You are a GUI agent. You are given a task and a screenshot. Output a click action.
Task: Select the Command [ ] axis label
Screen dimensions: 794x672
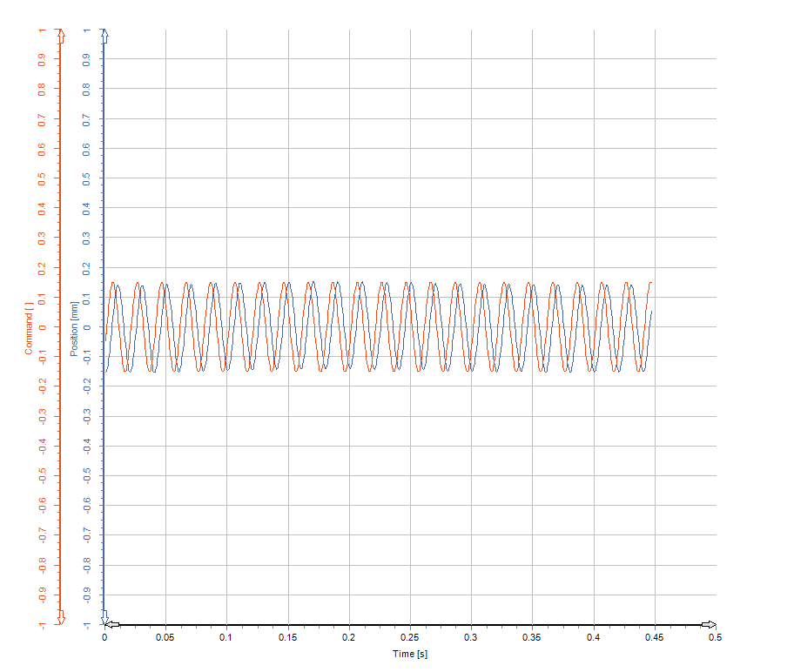29,327
